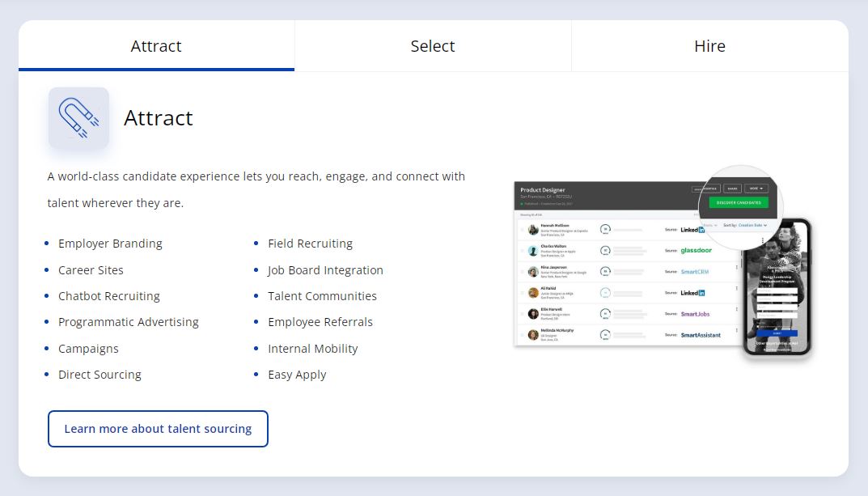
Task: Click the three-dot options icon on Nina Jaspersen's row
Action: click(x=735, y=267)
